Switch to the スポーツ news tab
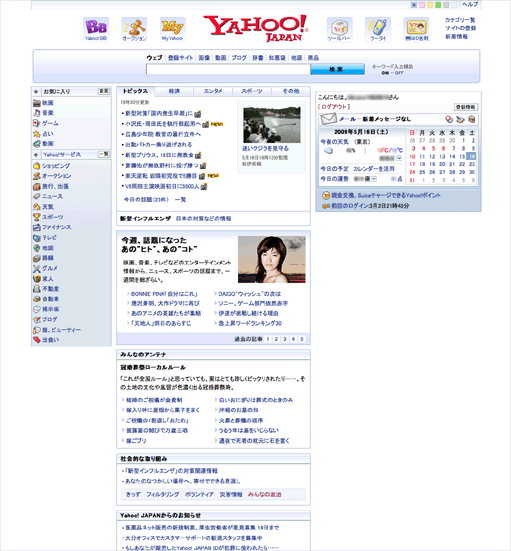Screen dimensions: 511x551 click(252, 91)
